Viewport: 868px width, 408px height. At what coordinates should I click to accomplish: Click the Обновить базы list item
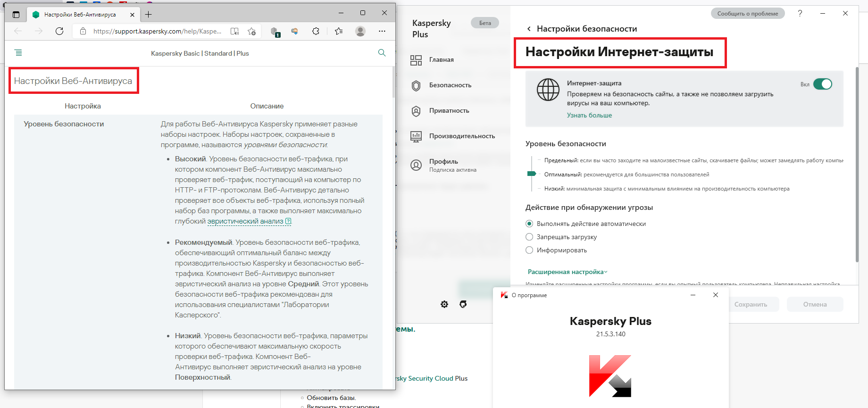pos(331,398)
